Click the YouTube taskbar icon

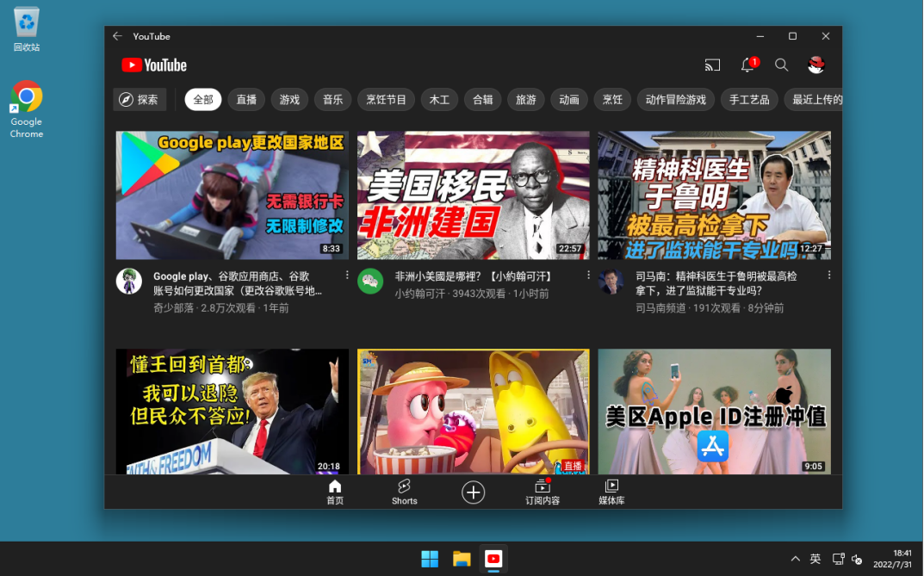tap(493, 558)
